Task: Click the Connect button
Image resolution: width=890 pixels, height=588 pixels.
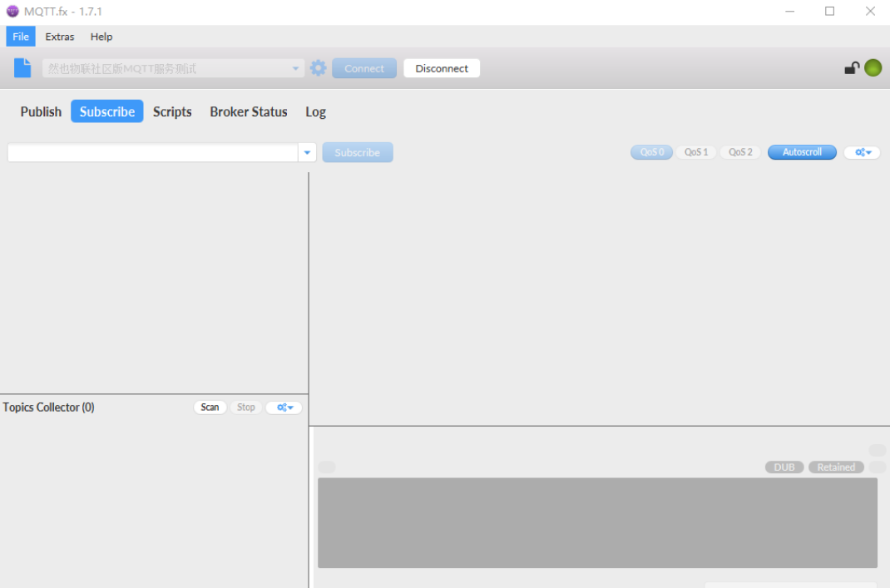Action: click(364, 69)
